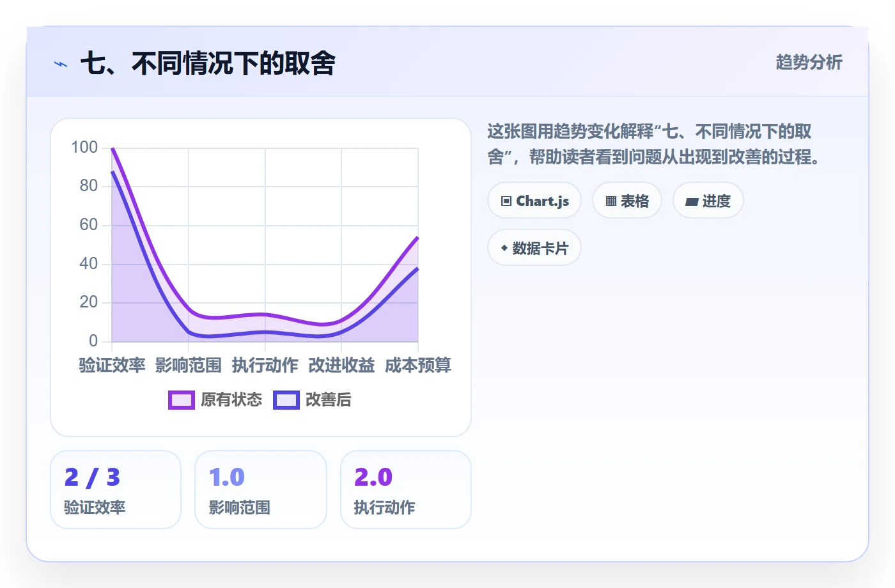Click the grid icon in the 表格 tag

tap(611, 201)
